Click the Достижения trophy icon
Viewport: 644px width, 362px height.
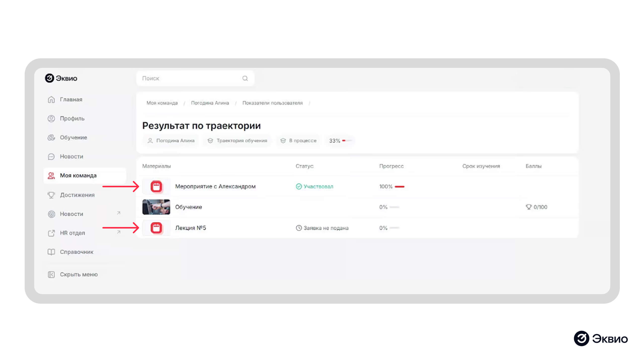(x=51, y=195)
